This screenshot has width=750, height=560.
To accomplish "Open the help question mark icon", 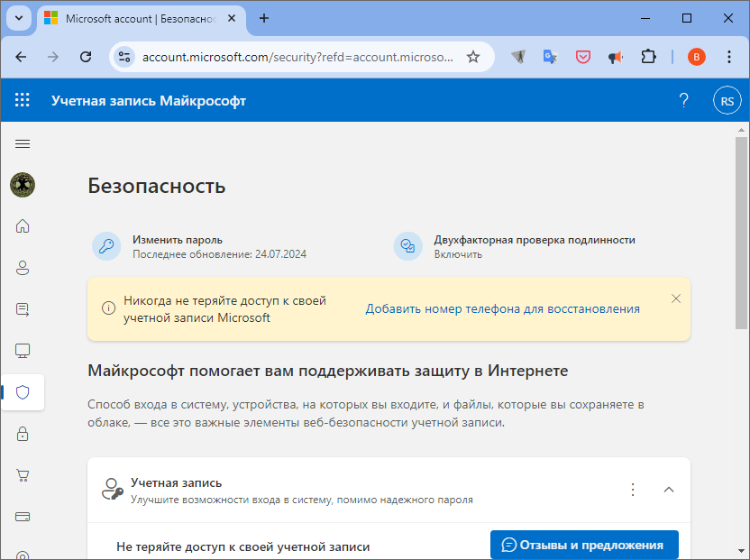I will pos(683,100).
